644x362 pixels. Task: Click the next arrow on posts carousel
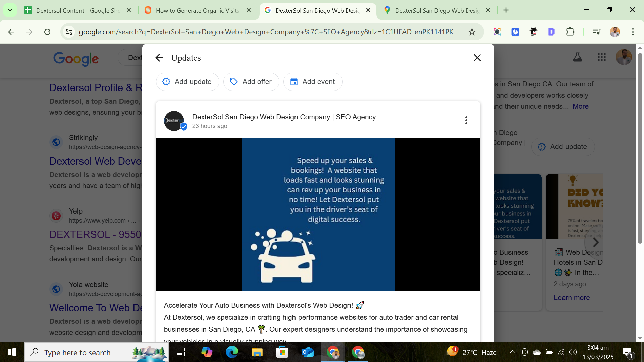point(595,242)
